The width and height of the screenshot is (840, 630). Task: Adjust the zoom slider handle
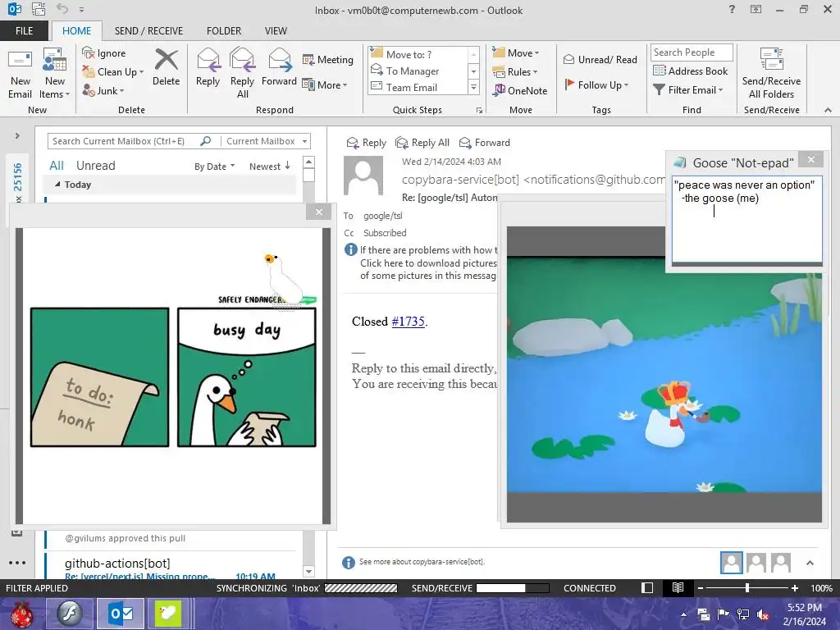[x=747, y=587]
